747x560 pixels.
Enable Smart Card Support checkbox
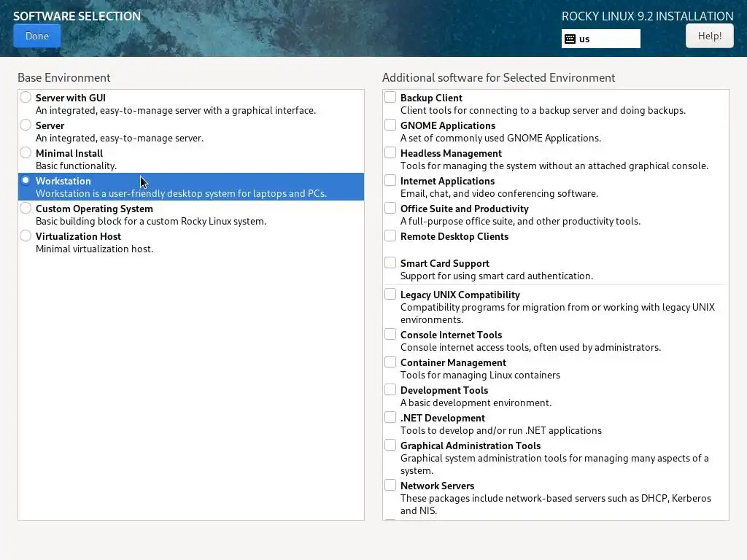pyautogui.click(x=390, y=262)
